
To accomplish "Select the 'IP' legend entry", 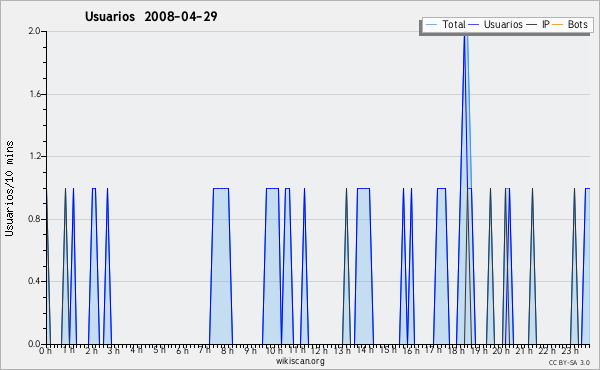I will coord(538,24).
